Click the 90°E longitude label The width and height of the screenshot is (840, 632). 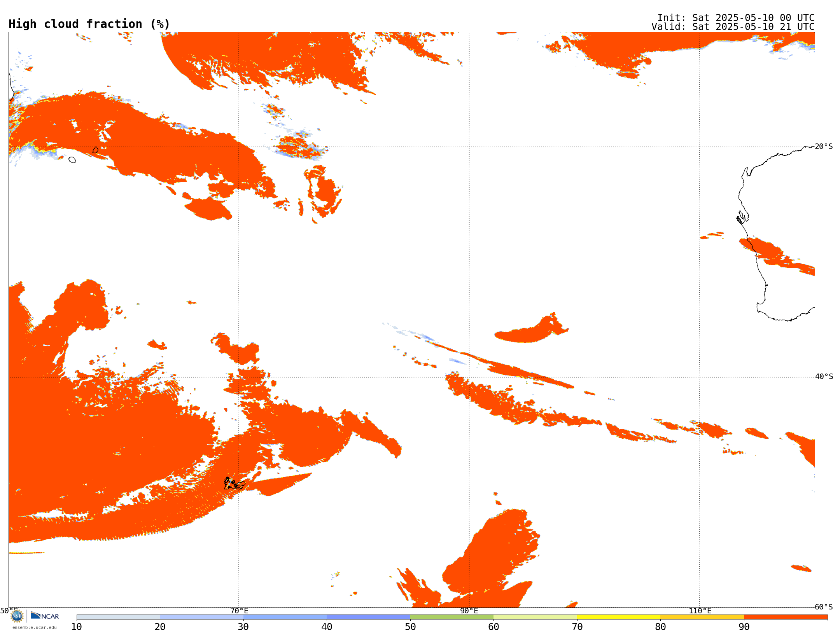[469, 611]
